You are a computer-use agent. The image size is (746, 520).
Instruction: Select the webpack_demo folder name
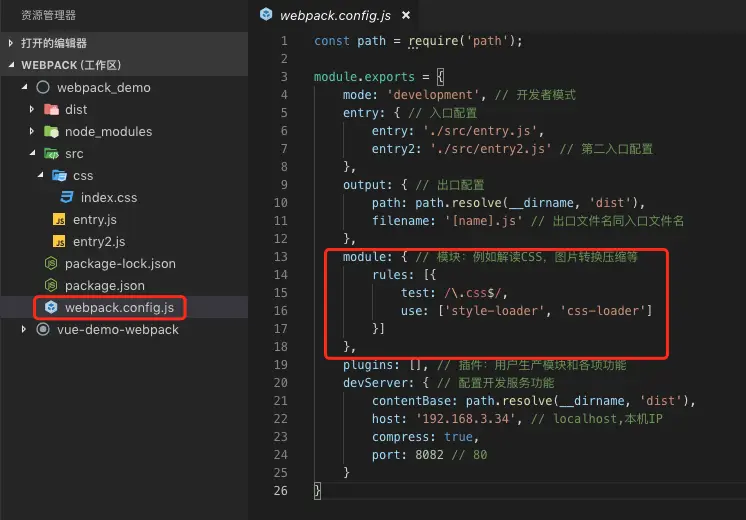(x=104, y=88)
